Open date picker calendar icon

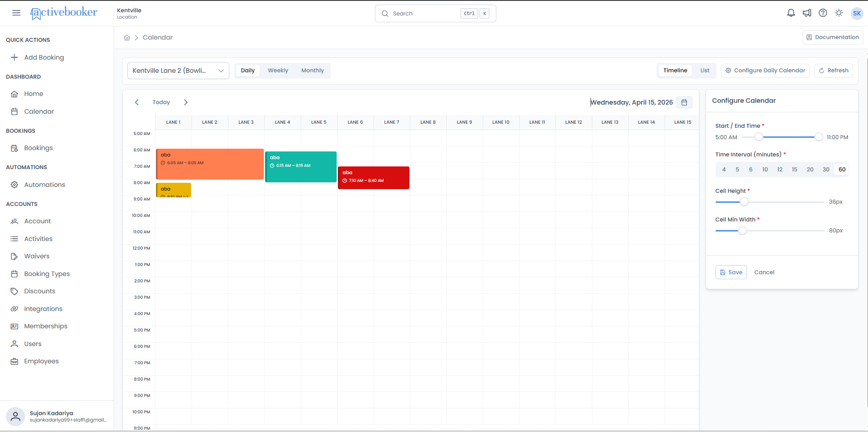pos(684,102)
